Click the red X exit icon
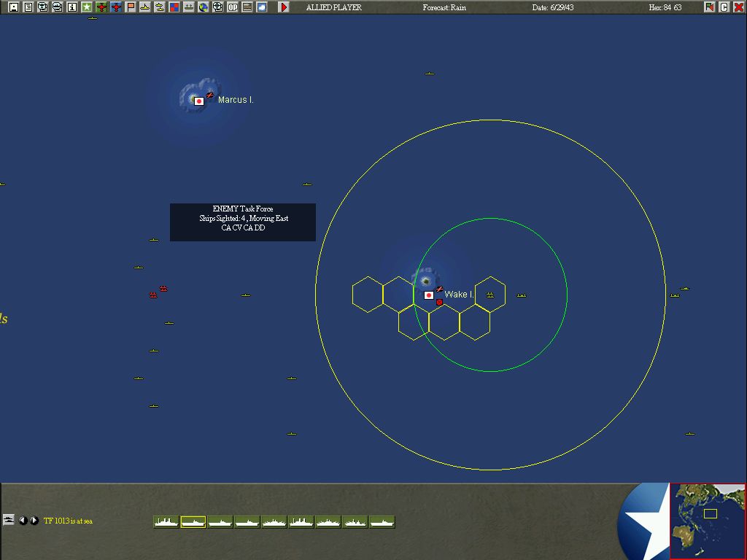This screenshot has width=747, height=560. click(739, 7)
